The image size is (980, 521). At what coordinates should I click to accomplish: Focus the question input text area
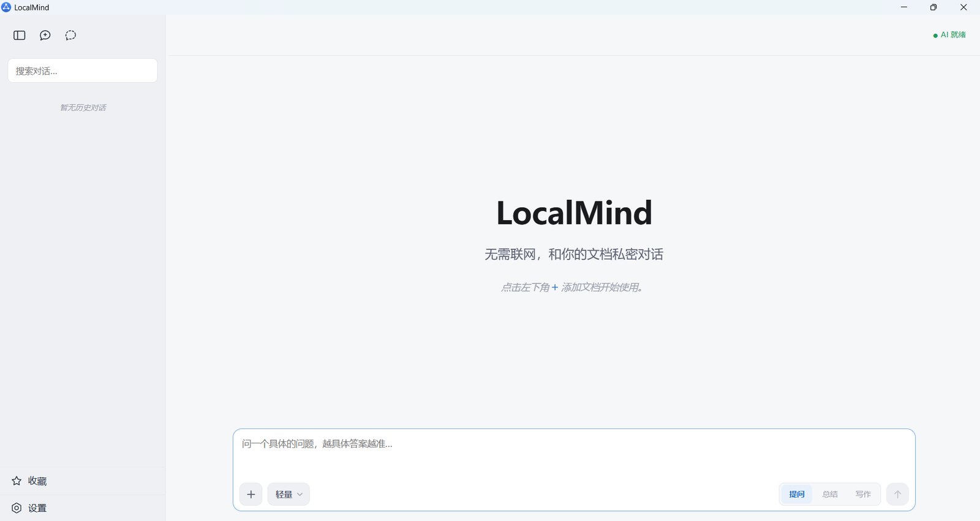point(574,454)
